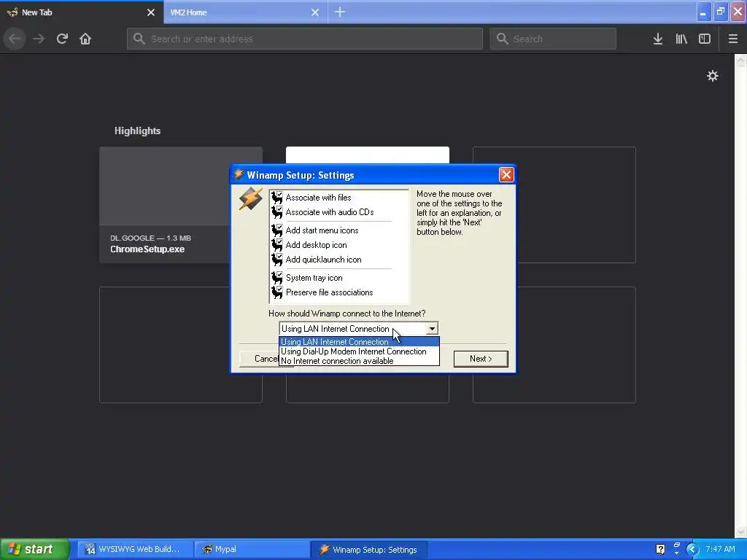The image size is (747, 560).
Task: Minimize the browser window
Action: (x=703, y=12)
